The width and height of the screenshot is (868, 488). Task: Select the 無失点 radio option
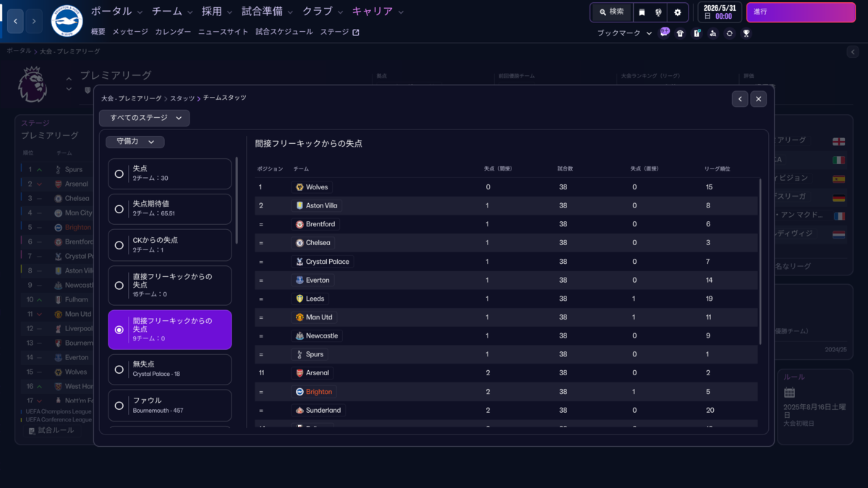click(119, 369)
